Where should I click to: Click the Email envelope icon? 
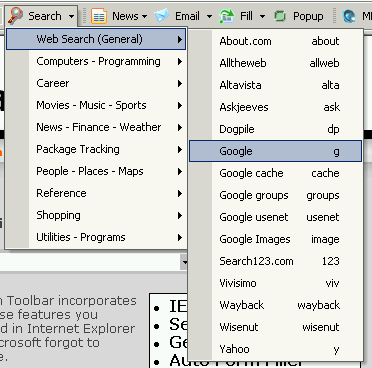pyautogui.click(x=162, y=16)
